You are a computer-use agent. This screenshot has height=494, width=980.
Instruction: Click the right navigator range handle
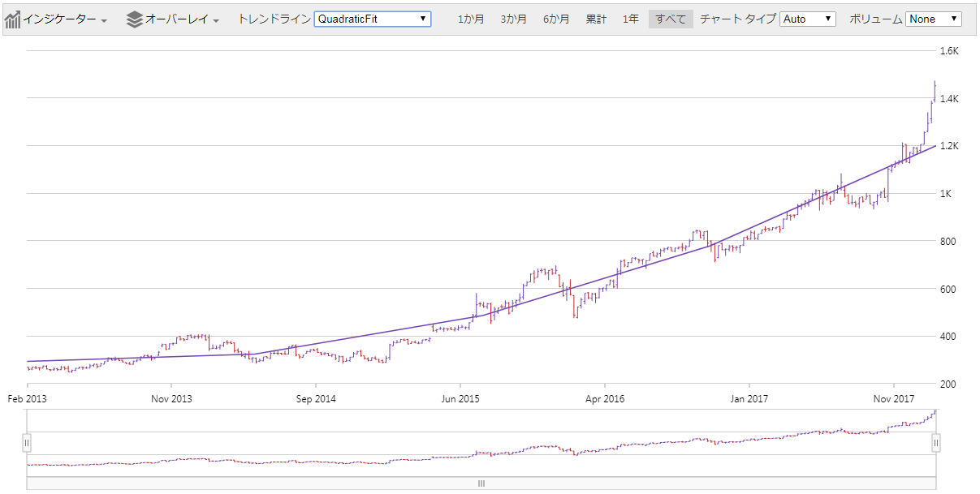935,443
